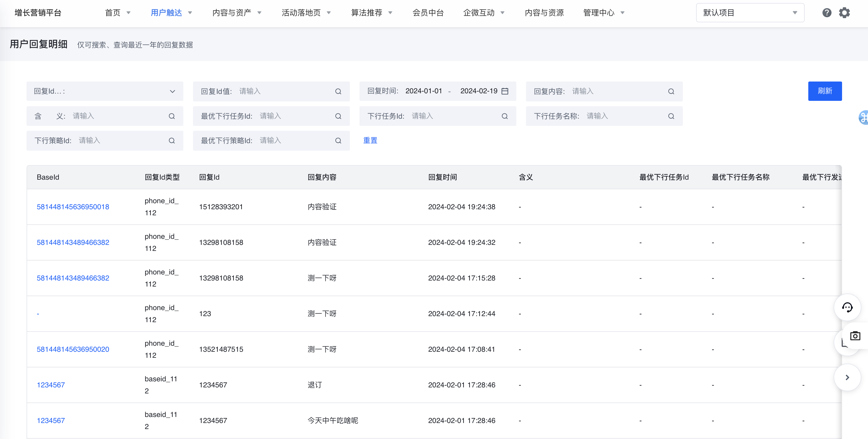Click the end date 2024-02-19
Viewport: 868px width, 439px height.
[x=479, y=91]
